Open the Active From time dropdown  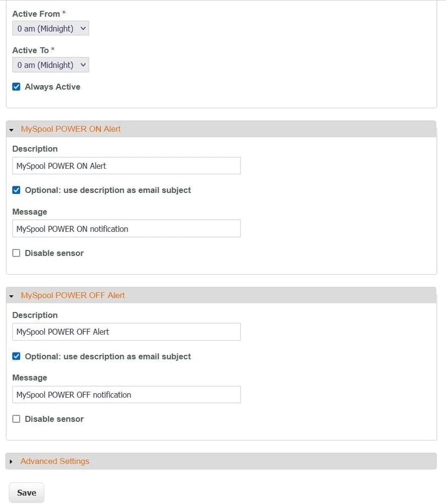(50, 29)
